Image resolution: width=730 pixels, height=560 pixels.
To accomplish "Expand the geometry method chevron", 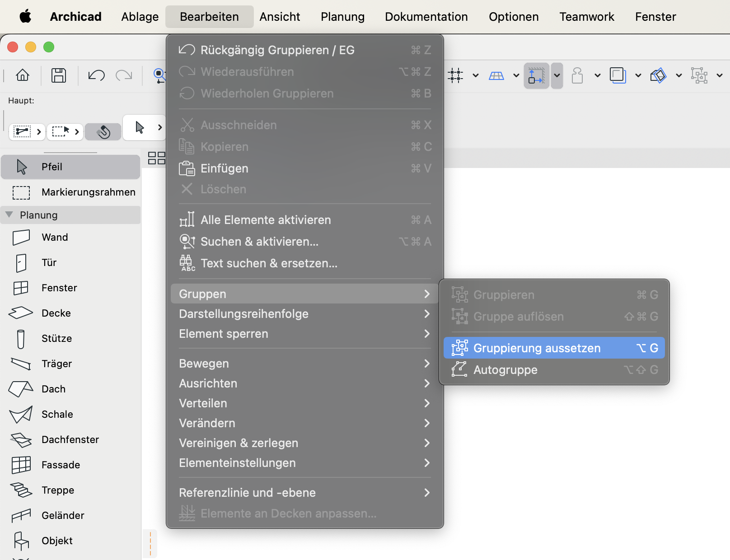I will [x=39, y=131].
